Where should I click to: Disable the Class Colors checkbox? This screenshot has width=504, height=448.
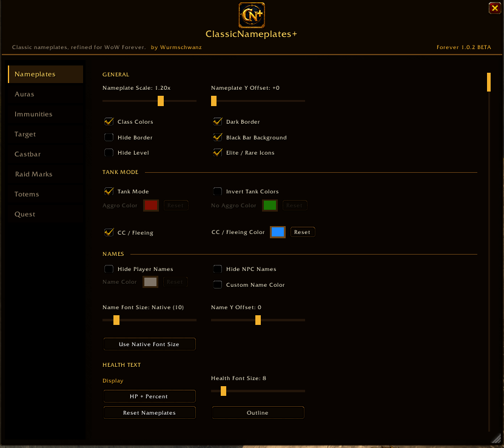109,121
